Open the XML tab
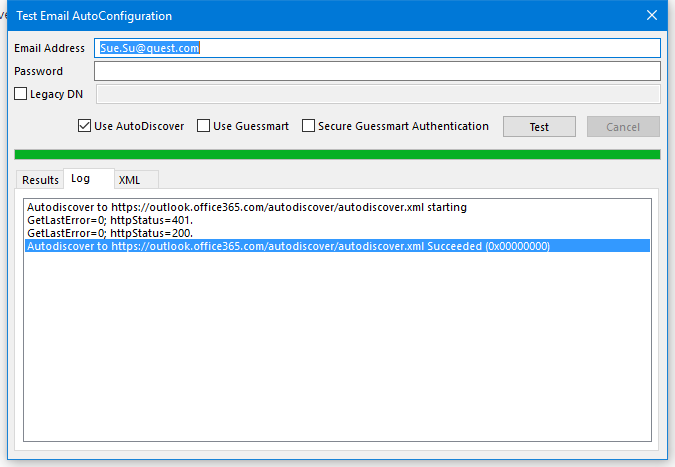675x467 pixels. tap(129, 180)
